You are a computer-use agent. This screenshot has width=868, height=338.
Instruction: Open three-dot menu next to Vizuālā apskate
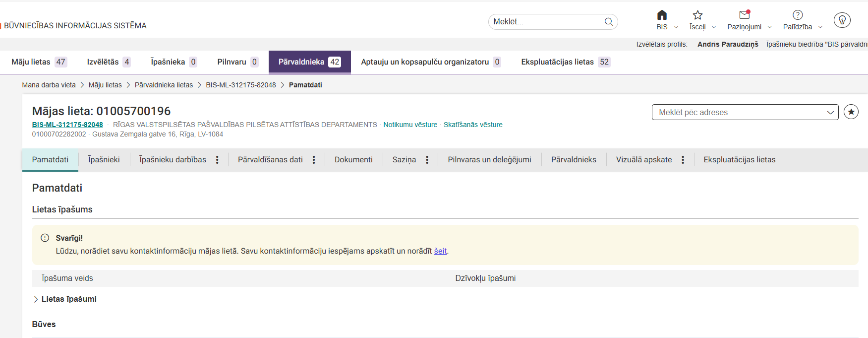click(x=683, y=160)
